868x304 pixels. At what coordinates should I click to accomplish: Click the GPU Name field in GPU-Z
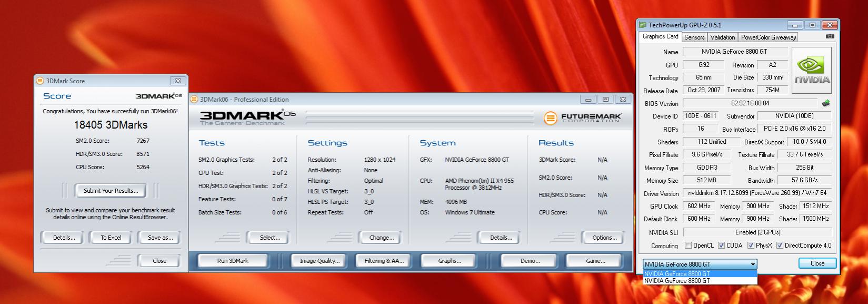pos(735,52)
